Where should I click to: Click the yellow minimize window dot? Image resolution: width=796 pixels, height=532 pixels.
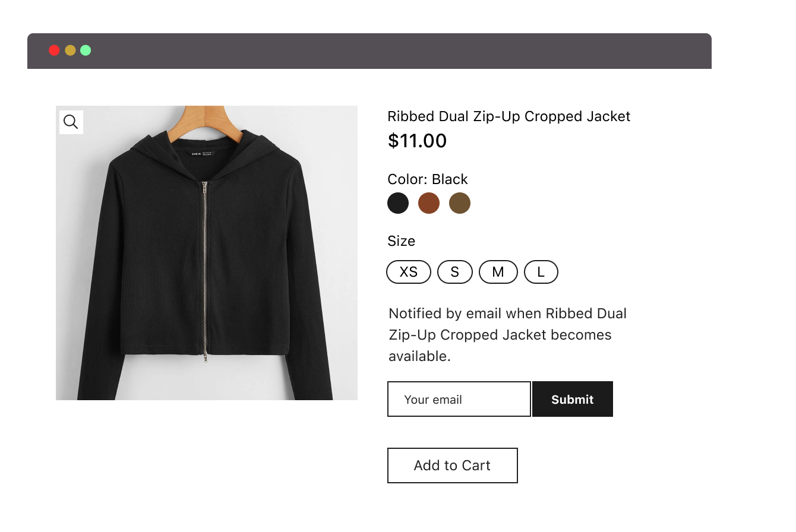[x=70, y=50]
